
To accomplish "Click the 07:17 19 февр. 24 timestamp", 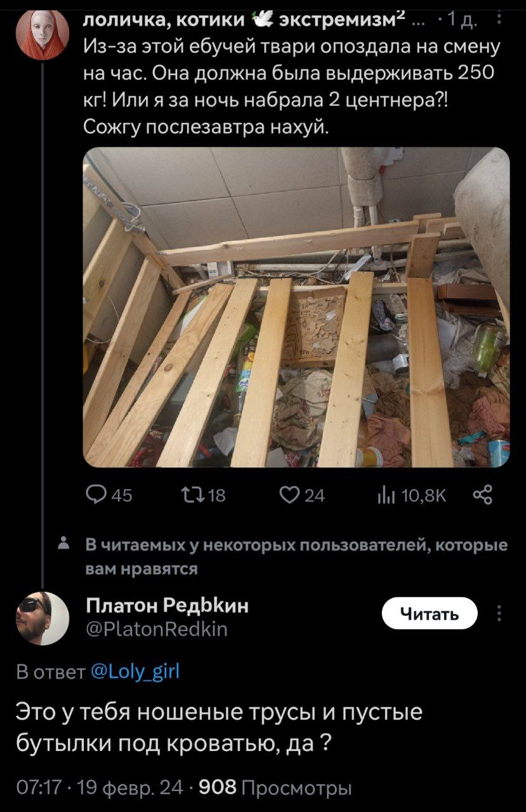I will pyautogui.click(x=112, y=788).
